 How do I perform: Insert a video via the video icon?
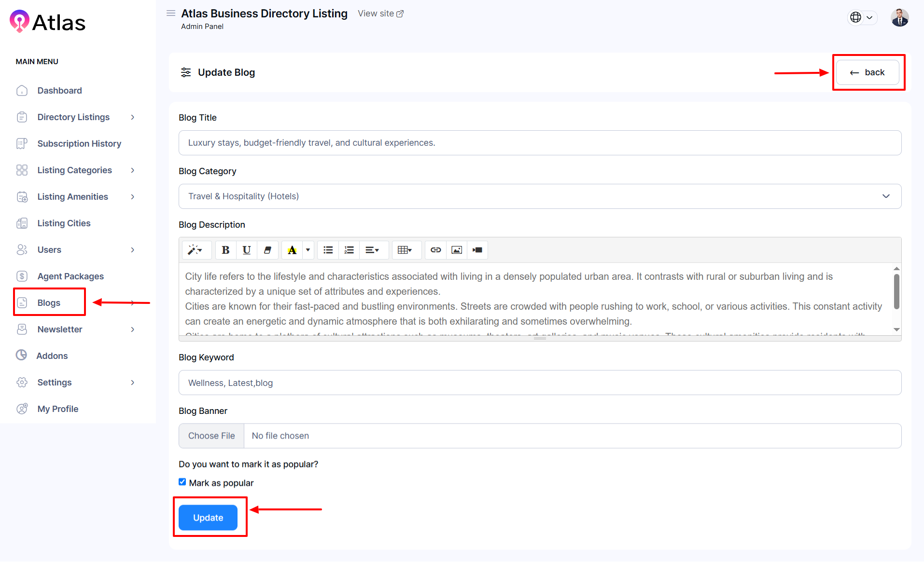click(x=477, y=250)
